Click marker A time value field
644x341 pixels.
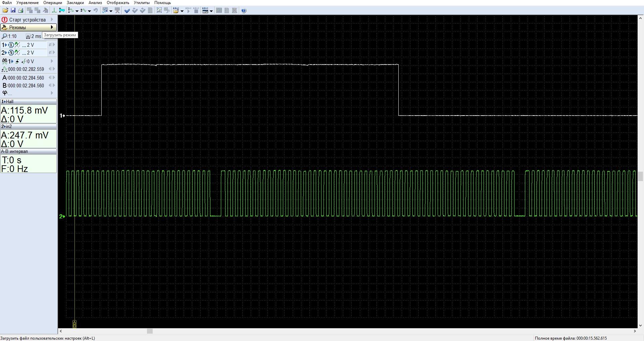pyautogui.click(x=26, y=78)
